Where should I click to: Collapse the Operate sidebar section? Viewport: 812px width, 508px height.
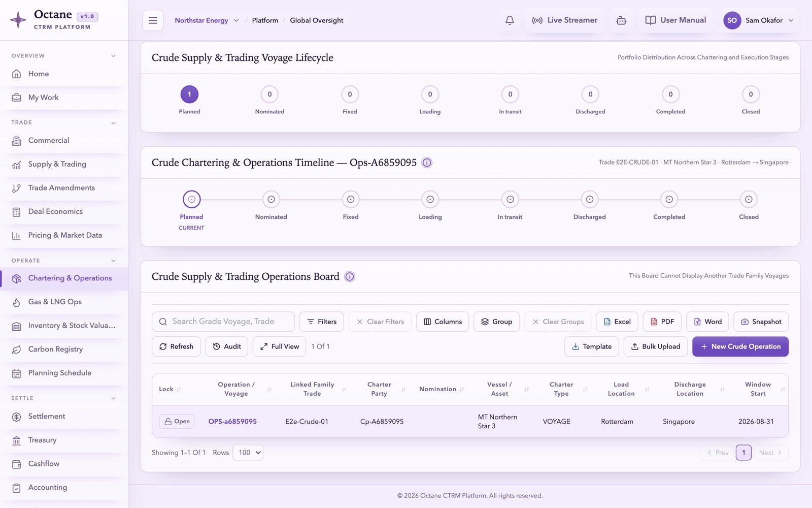click(113, 261)
